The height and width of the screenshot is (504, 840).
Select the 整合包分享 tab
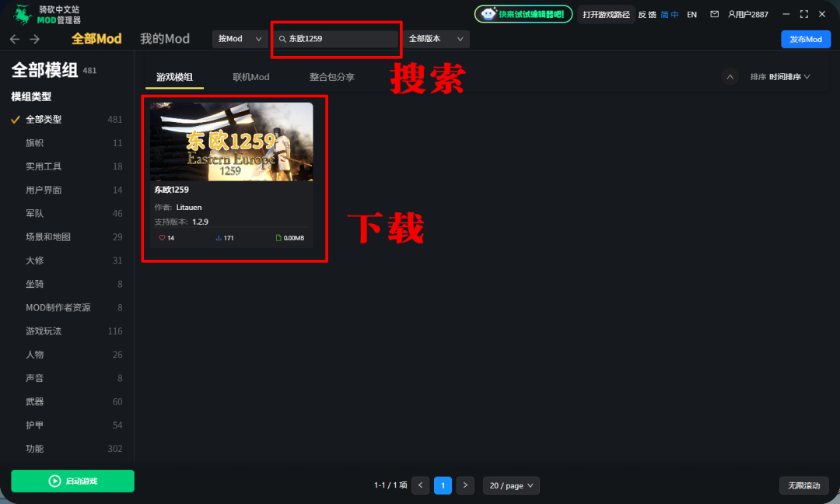click(x=332, y=77)
